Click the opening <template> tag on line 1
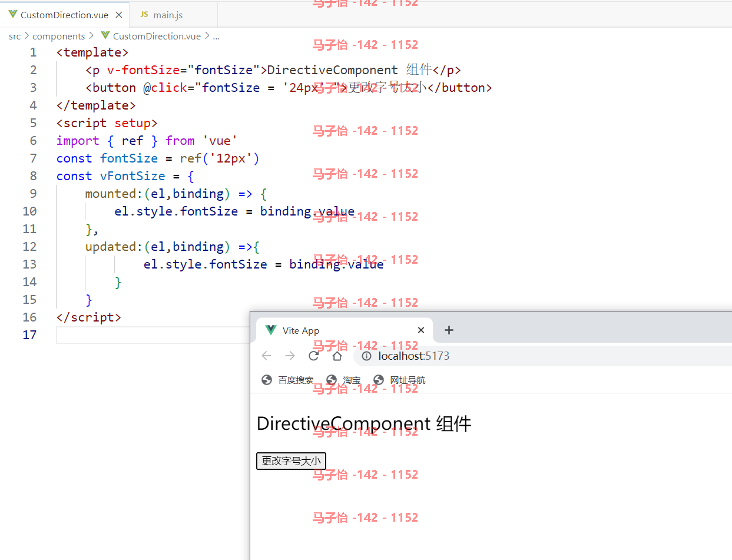The height and width of the screenshot is (560, 732). pos(92,52)
